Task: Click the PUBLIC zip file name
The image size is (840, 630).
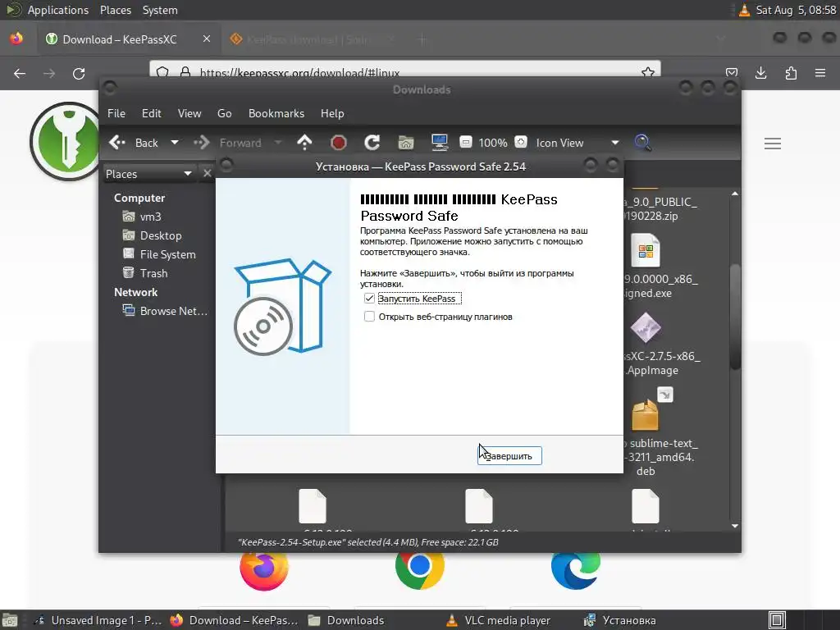Action: click(660, 209)
